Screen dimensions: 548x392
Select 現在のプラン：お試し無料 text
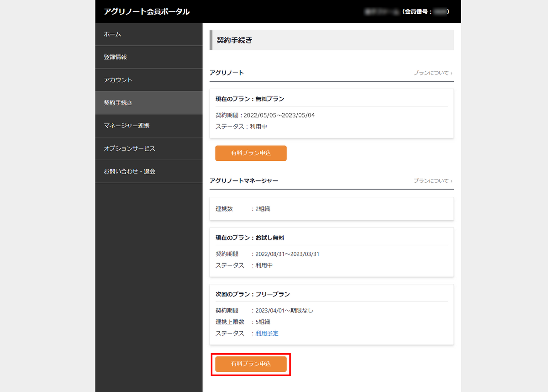[250, 238]
